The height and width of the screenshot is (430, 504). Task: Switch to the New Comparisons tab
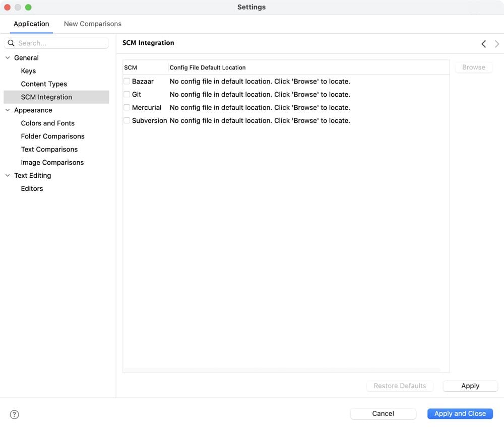[x=93, y=24]
